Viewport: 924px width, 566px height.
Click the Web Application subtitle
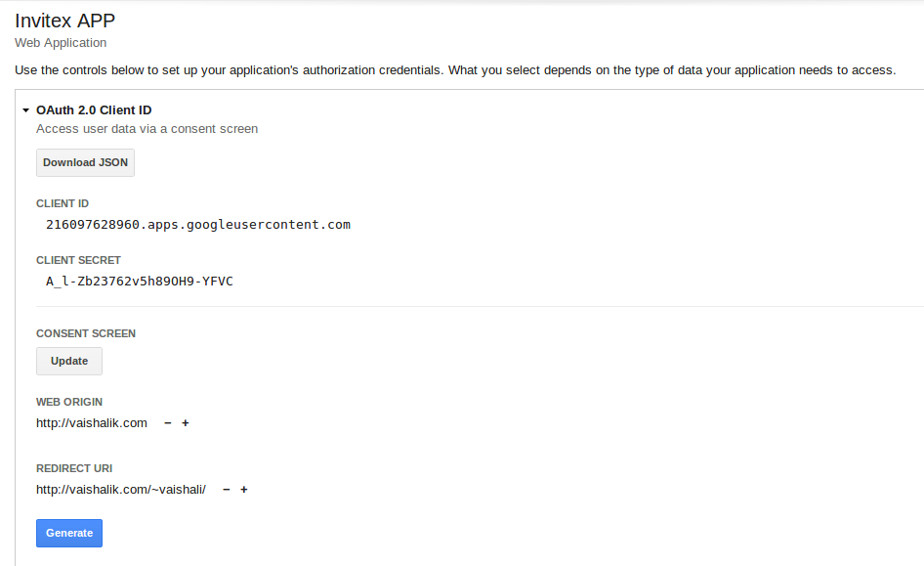(61, 42)
